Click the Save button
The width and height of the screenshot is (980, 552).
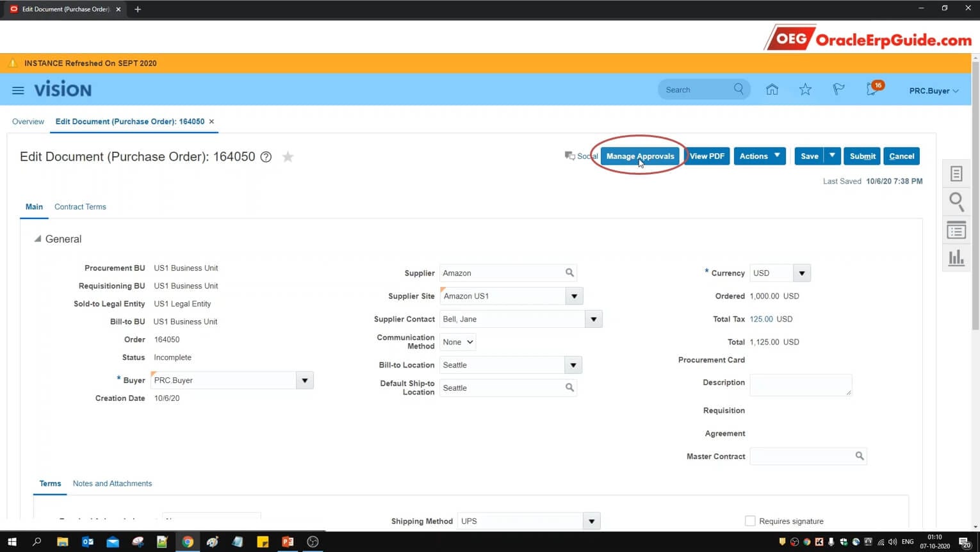pos(809,156)
